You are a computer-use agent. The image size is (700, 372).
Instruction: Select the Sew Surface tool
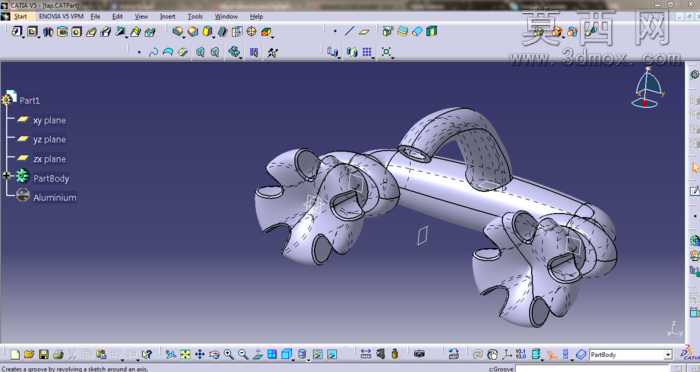click(x=432, y=31)
